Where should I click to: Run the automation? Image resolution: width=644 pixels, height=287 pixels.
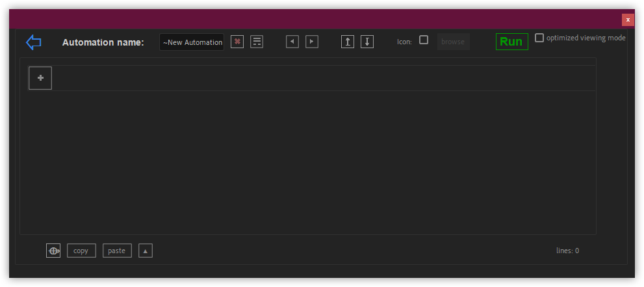pos(511,42)
